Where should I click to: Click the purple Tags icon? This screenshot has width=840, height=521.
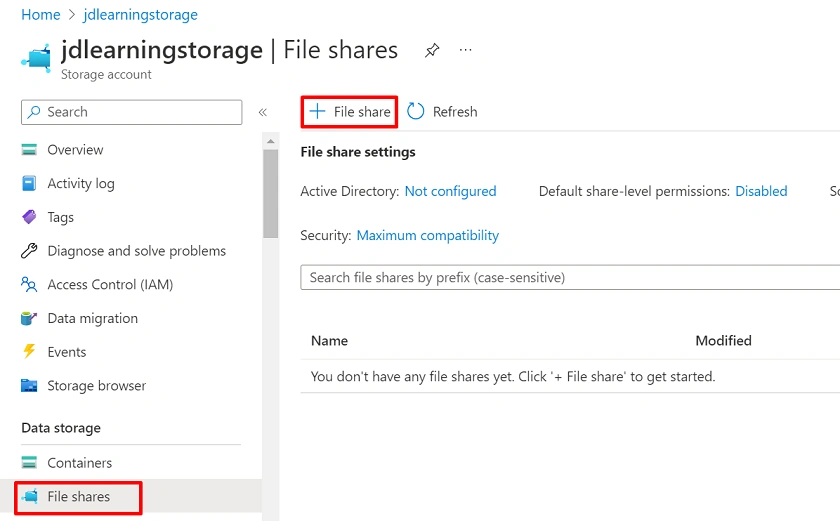pyautogui.click(x=29, y=217)
